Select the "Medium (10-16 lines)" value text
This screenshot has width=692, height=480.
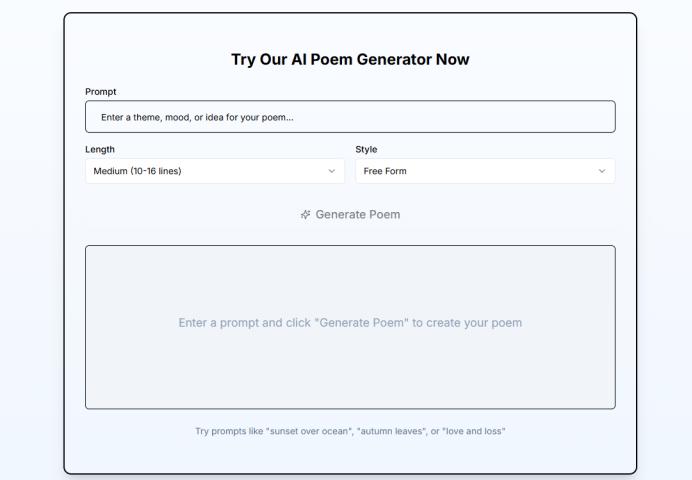[x=137, y=171]
